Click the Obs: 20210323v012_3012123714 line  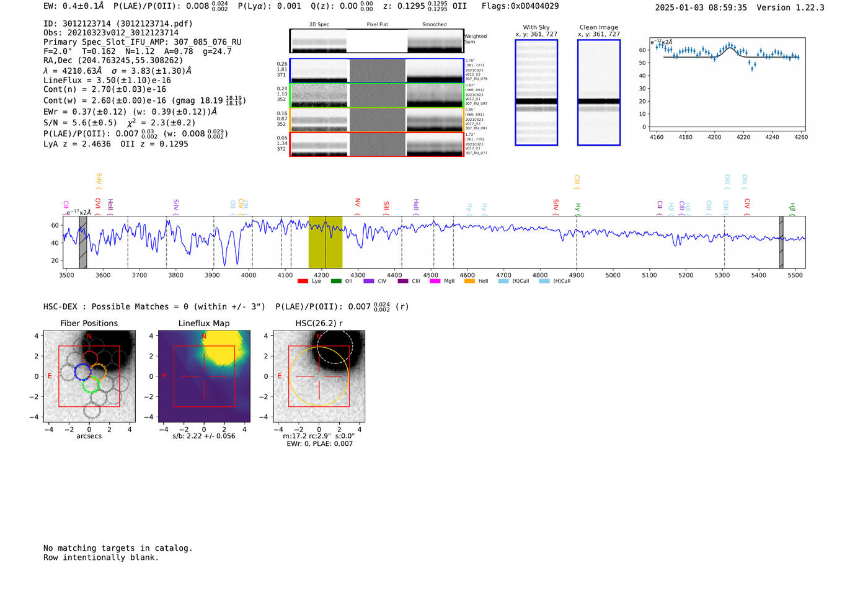click(x=111, y=33)
